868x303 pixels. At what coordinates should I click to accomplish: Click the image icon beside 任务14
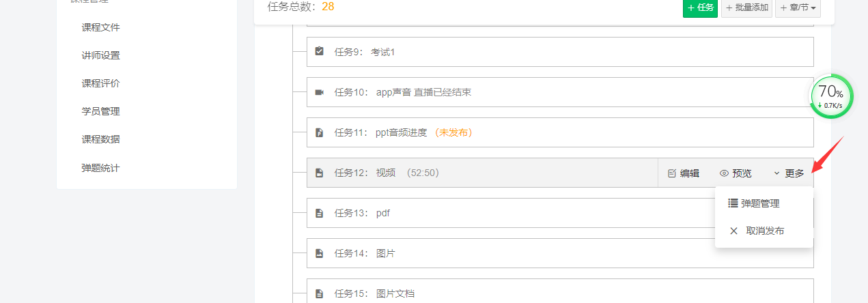(x=319, y=253)
